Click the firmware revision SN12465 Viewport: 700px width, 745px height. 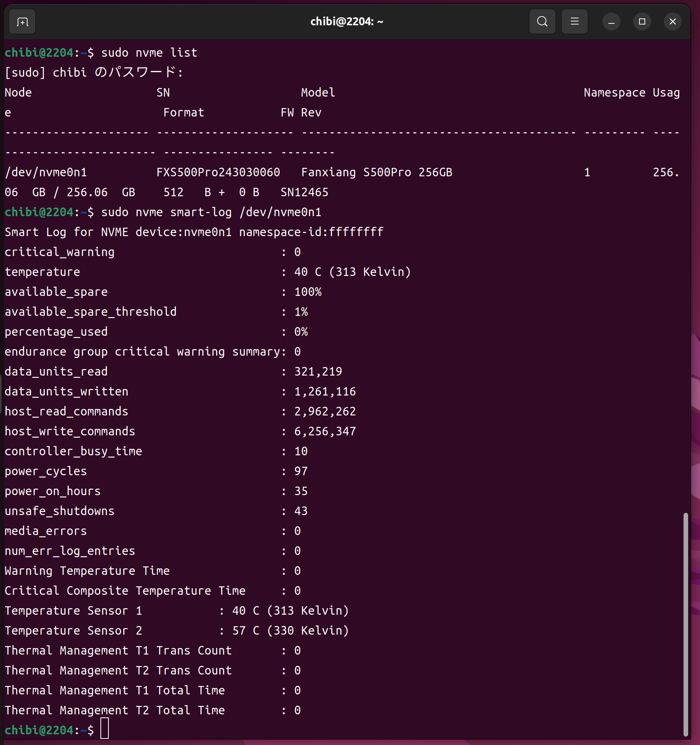pos(304,192)
